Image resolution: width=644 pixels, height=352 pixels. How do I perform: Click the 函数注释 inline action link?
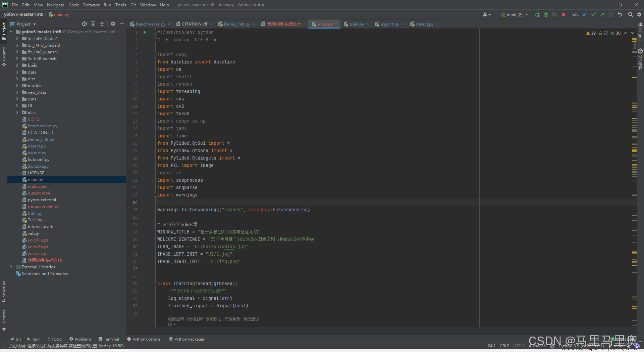pyautogui.click(x=176, y=319)
